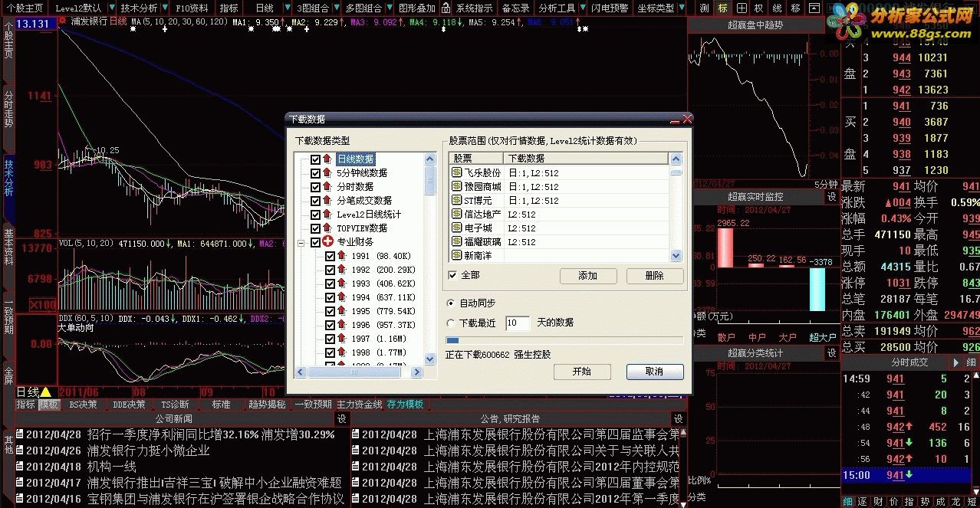
Task: Open the 坐标类型 dropdown
Action: 659,8
